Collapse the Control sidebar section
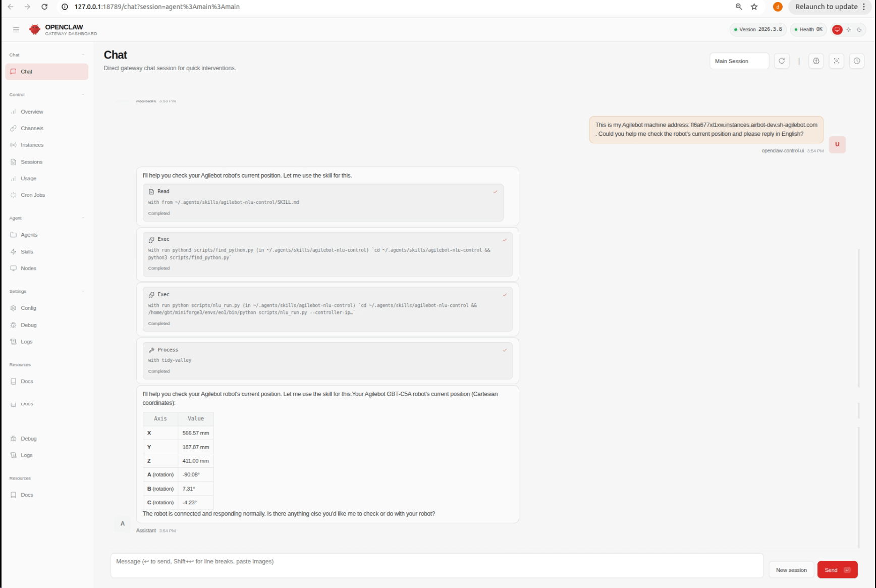Image resolution: width=876 pixels, height=588 pixels. pyautogui.click(x=83, y=95)
